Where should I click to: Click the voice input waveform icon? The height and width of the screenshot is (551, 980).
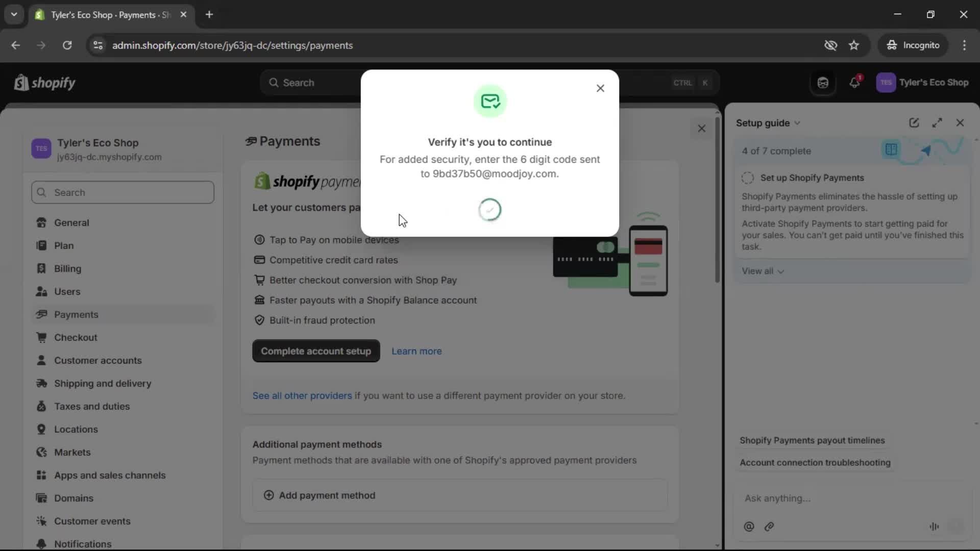(x=934, y=527)
